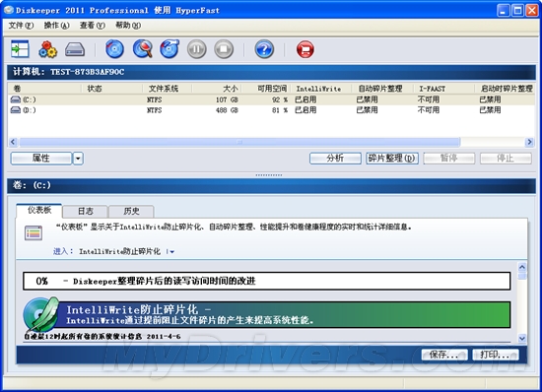Click the 分析 button
The width and height of the screenshot is (542, 392).
click(335, 159)
